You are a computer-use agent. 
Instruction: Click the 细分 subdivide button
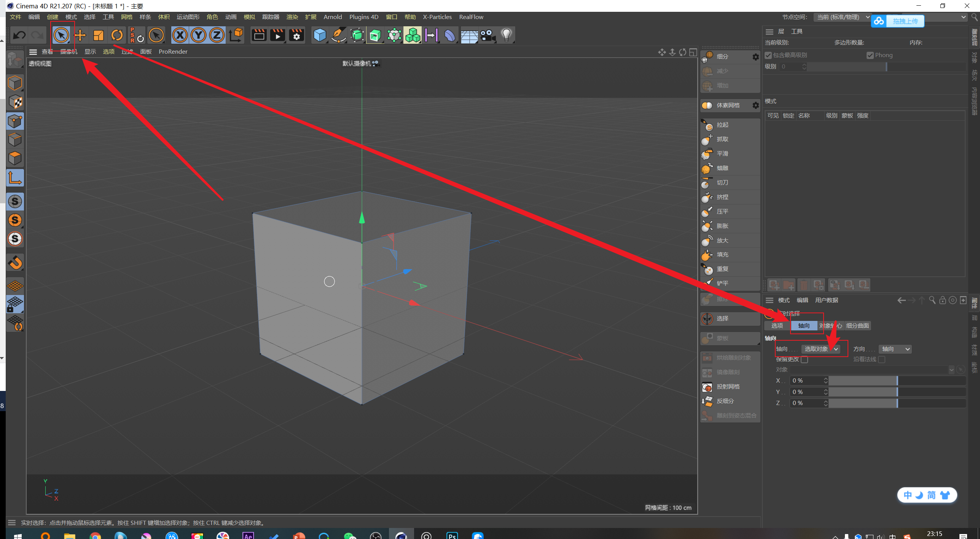[x=722, y=57]
